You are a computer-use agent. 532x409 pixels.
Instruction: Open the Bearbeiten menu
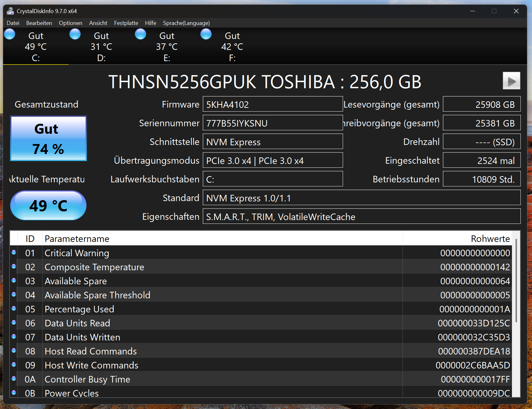39,23
